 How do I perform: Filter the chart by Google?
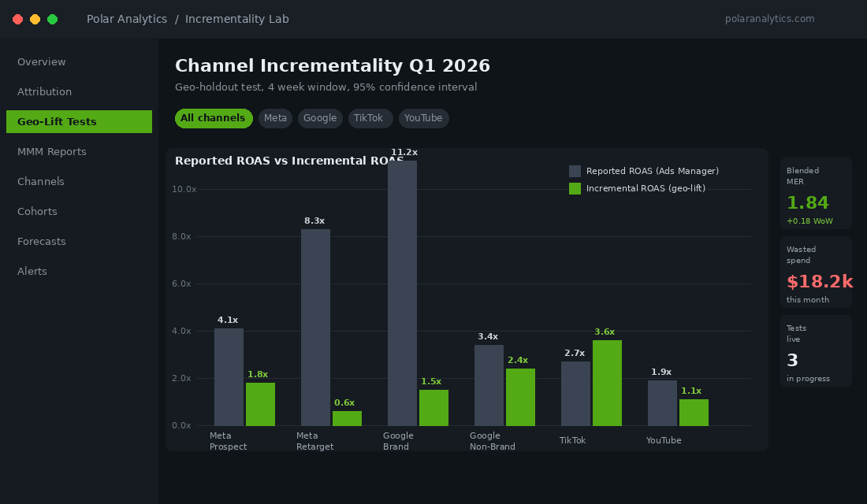click(320, 118)
